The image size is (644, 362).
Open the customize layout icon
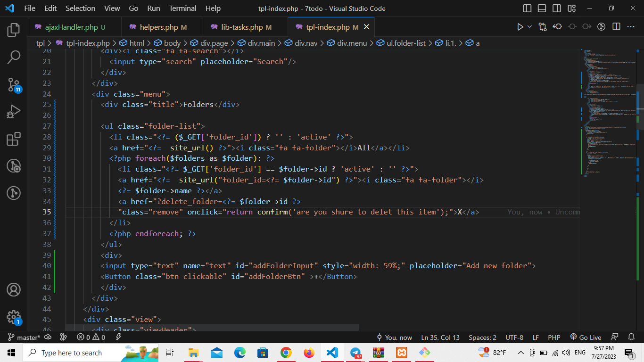click(572, 8)
